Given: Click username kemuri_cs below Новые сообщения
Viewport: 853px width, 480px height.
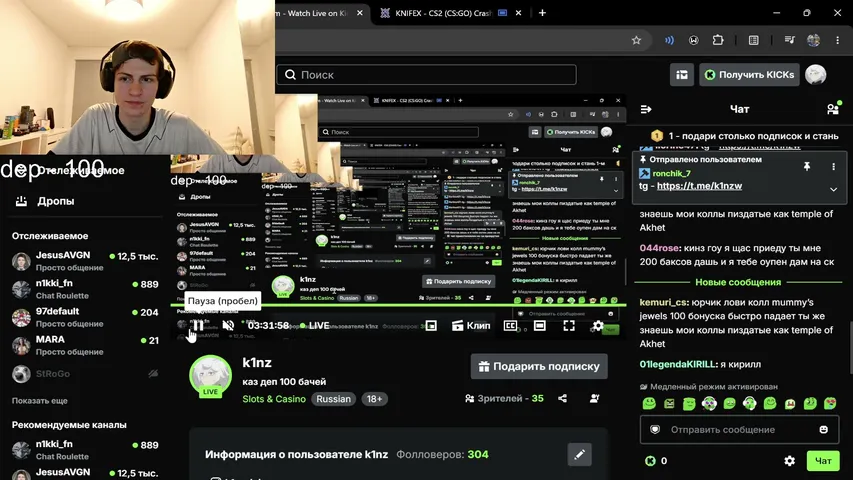Looking at the screenshot, I should click(663, 302).
